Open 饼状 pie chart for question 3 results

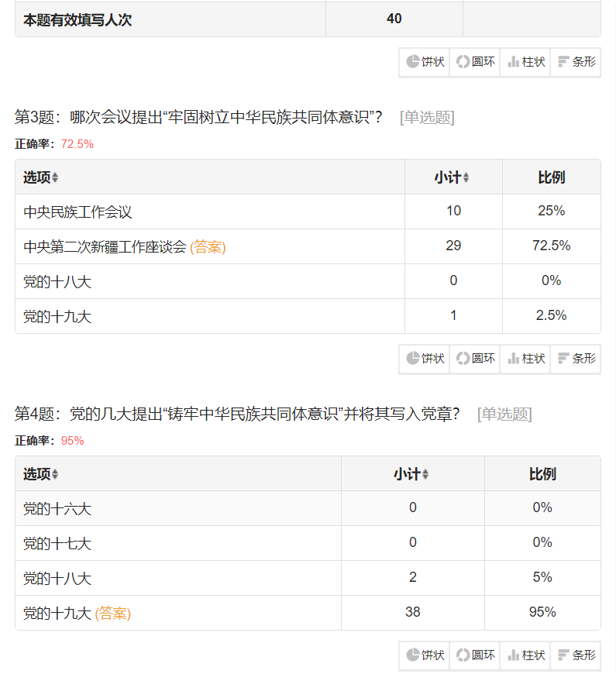[x=425, y=359]
